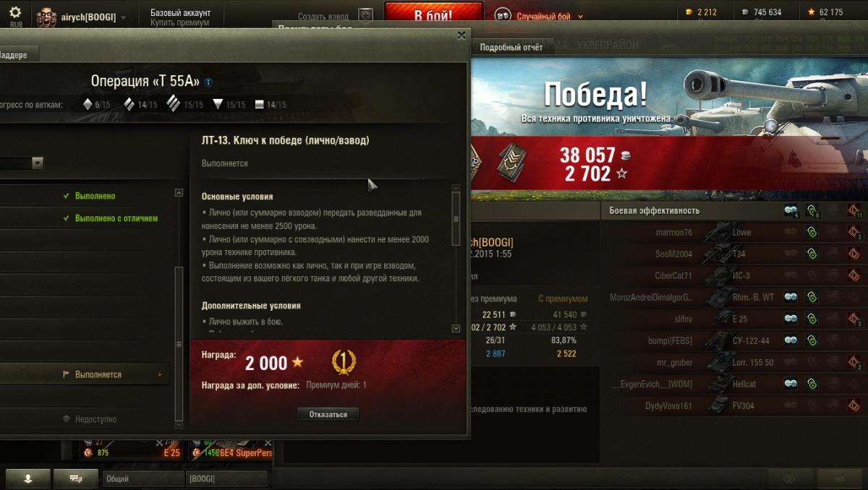
Task: Click the gold coin medal reward icon
Action: point(344,361)
